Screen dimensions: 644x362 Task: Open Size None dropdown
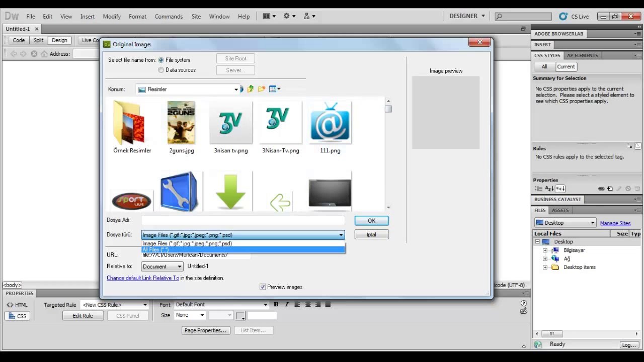tap(190, 315)
